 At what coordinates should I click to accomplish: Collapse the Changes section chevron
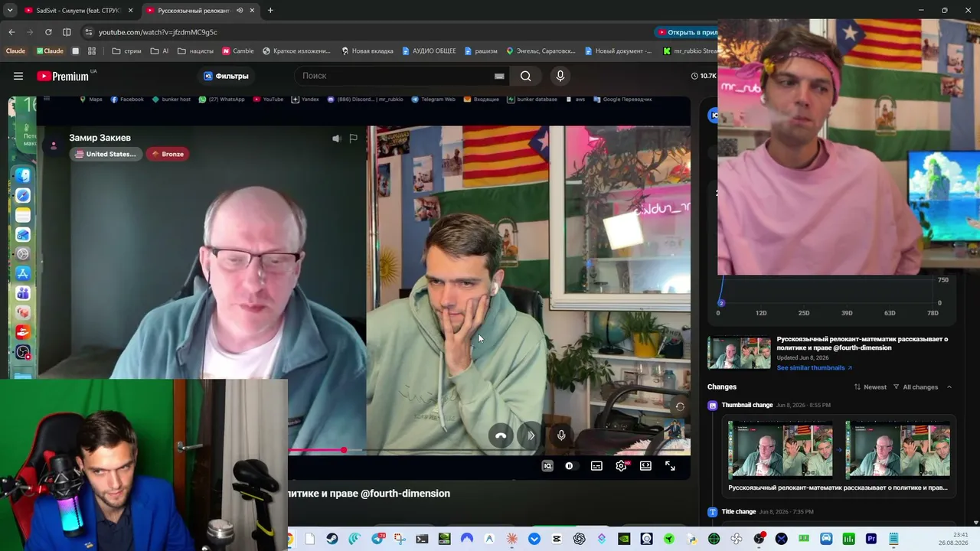click(949, 387)
